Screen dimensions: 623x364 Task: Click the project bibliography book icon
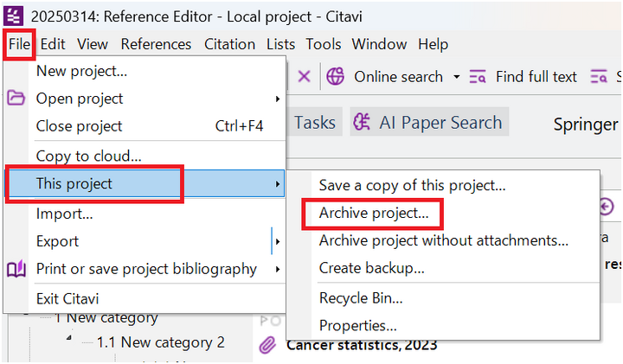tap(16, 269)
